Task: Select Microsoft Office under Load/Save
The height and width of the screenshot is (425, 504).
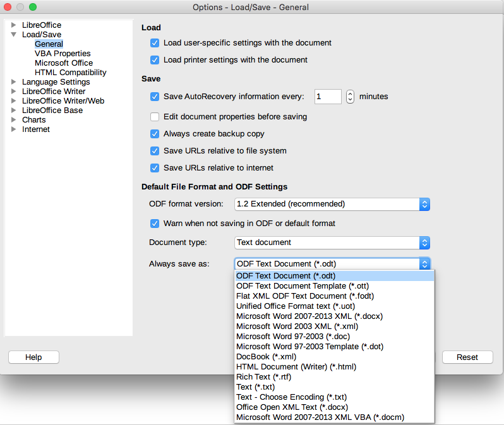Action: click(64, 63)
